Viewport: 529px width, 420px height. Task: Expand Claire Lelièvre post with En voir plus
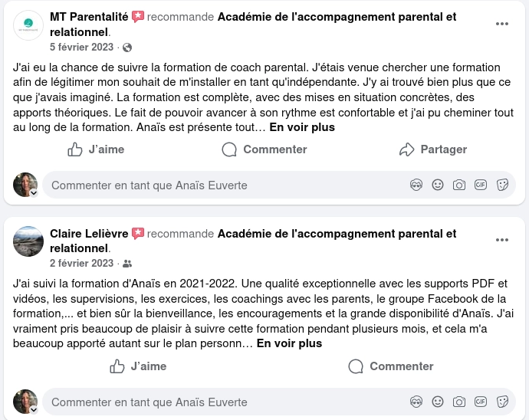[x=289, y=344]
